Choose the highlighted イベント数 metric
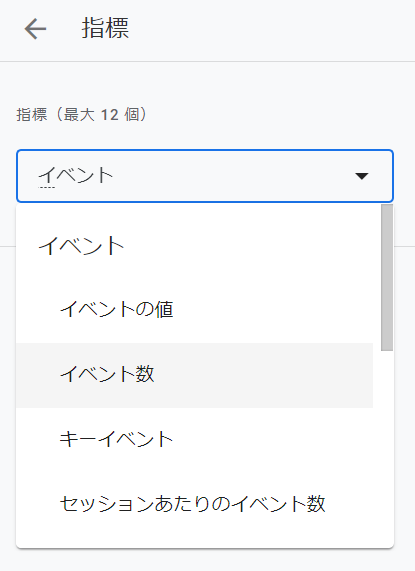Viewport: 415px width, 571px height. coord(194,375)
